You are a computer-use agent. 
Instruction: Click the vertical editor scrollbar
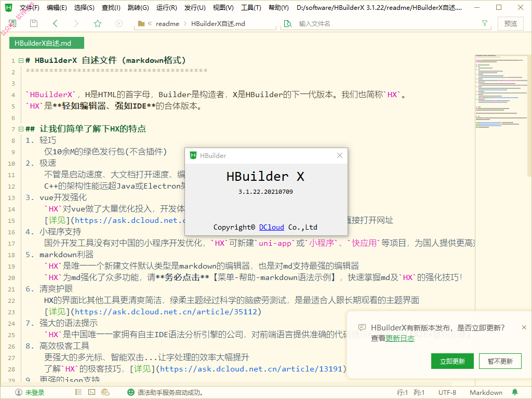[529, 116]
